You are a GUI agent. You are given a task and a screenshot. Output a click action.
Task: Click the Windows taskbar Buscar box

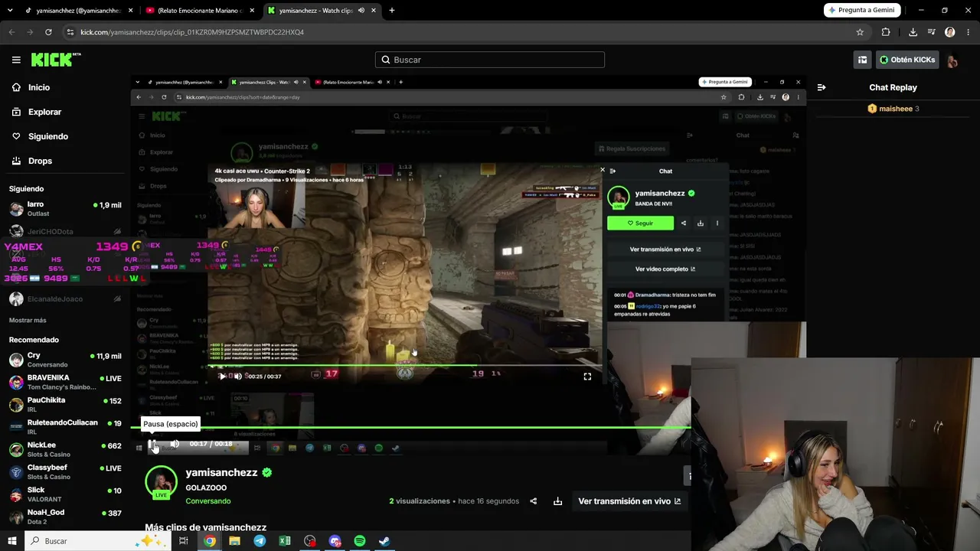point(100,541)
